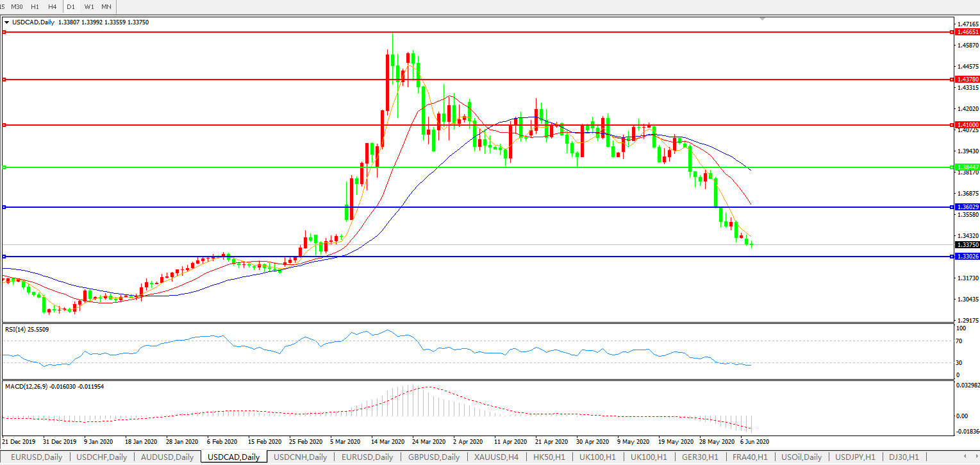The width and height of the screenshot is (980, 465).
Task: Click the gray chart shift triangle marker
Action: 762,19
